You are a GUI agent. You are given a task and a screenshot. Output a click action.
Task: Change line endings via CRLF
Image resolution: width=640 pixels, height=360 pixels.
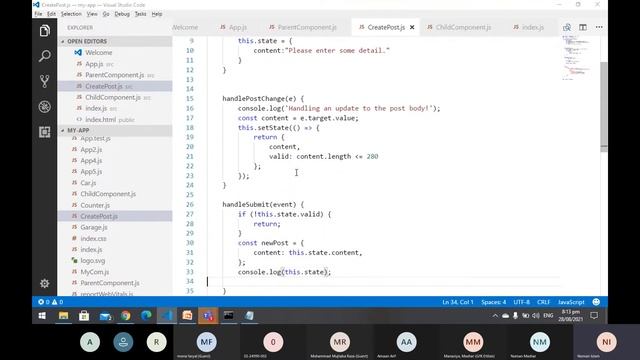[x=544, y=302]
